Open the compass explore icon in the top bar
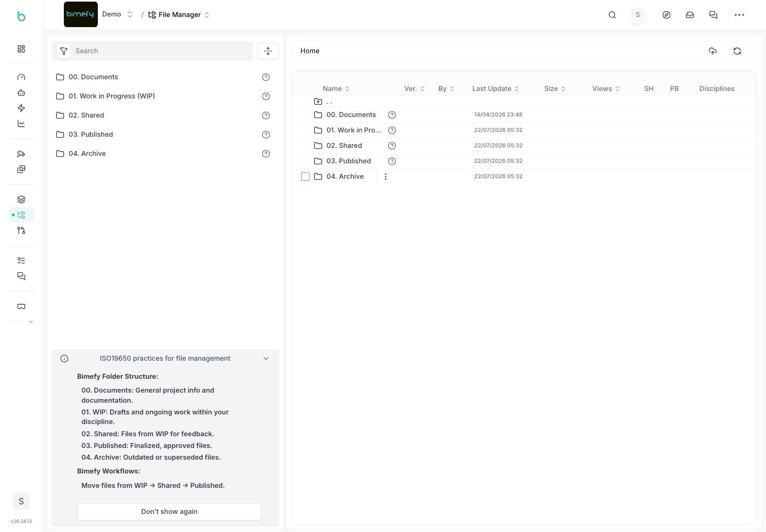This screenshot has height=532, width=766. 667,15
